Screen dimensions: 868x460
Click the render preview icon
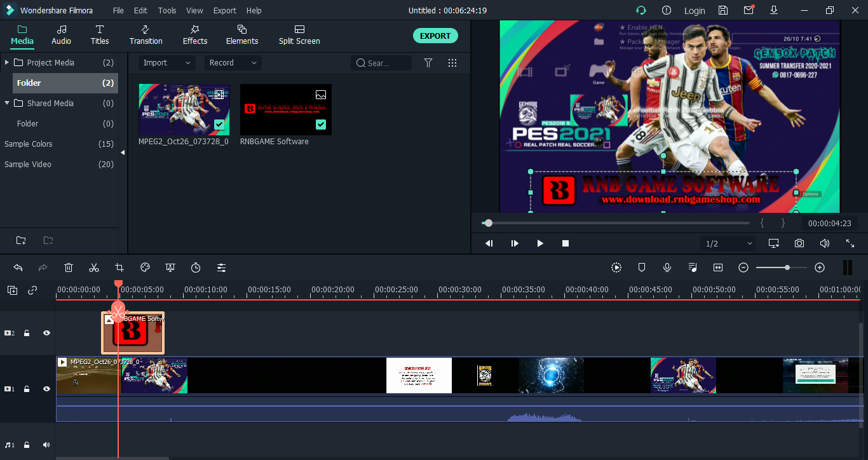tap(616, 267)
